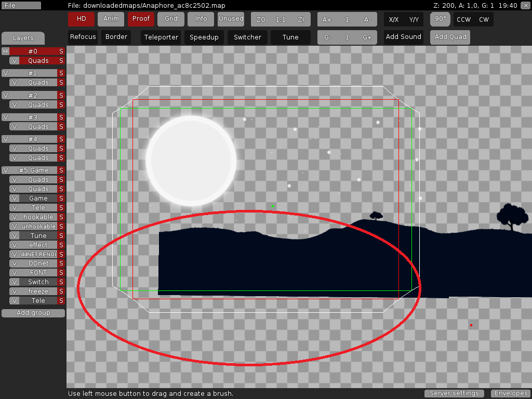Viewport: 532px width, 399px height.
Task: Switch to the Layers tab
Action: tap(23, 38)
